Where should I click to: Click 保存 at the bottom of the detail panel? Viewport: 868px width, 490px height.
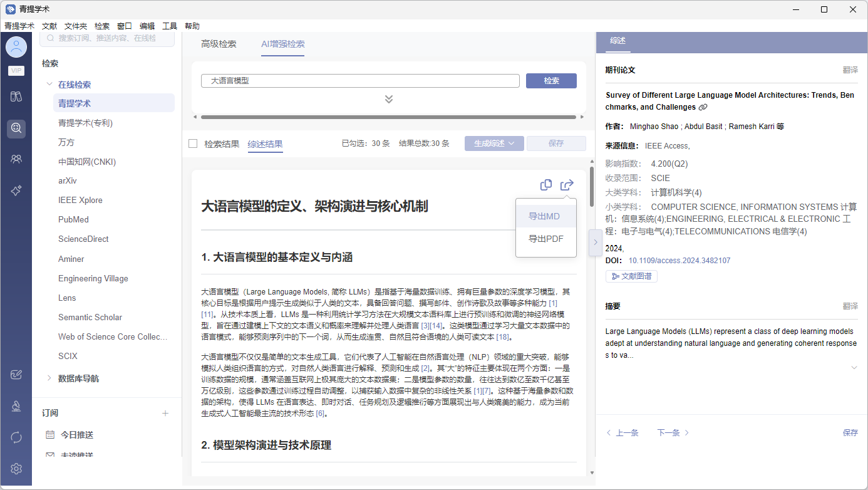pos(850,433)
